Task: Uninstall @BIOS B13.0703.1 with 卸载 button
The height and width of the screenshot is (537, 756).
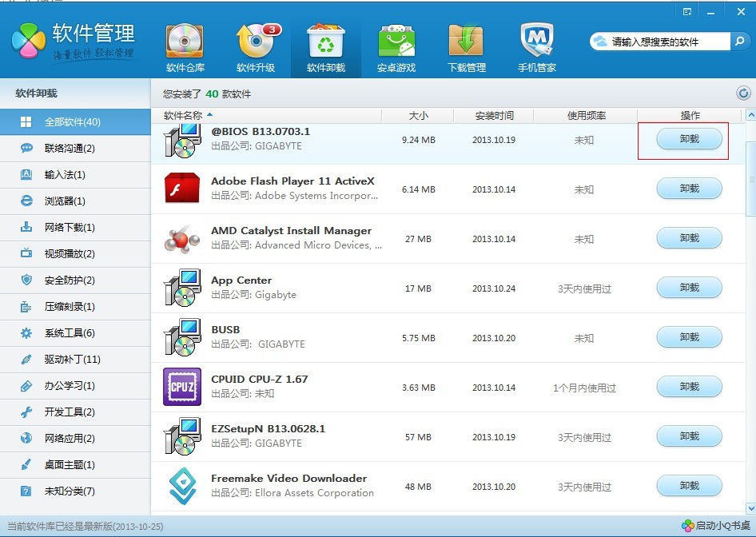Action: (x=689, y=139)
